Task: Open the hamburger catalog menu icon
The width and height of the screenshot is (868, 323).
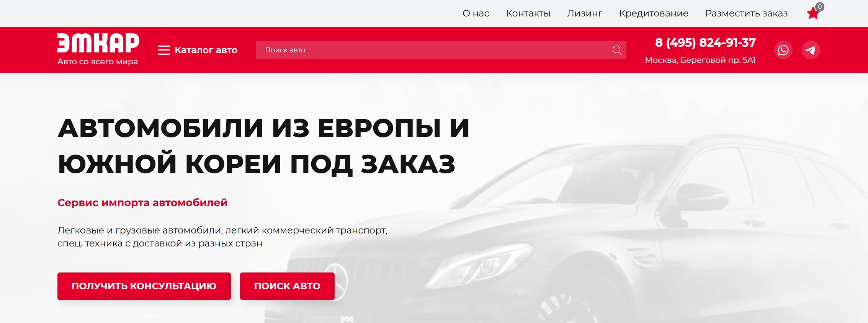Action: coord(163,50)
